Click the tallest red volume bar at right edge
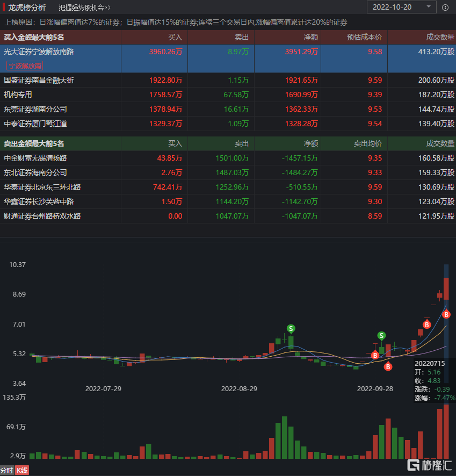The image size is (456, 476). [x=446, y=431]
